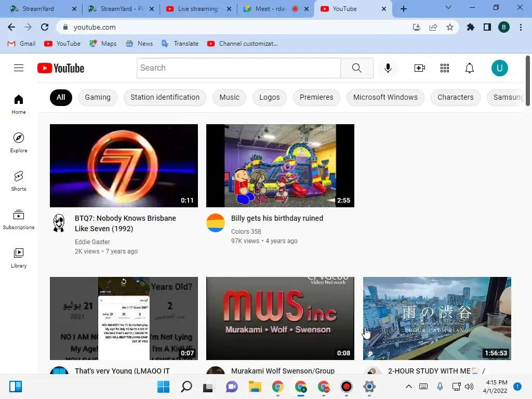Screen dimensions: 532x399
Task: Open Explore in the sidebar
Action: [x=19, y=142]
